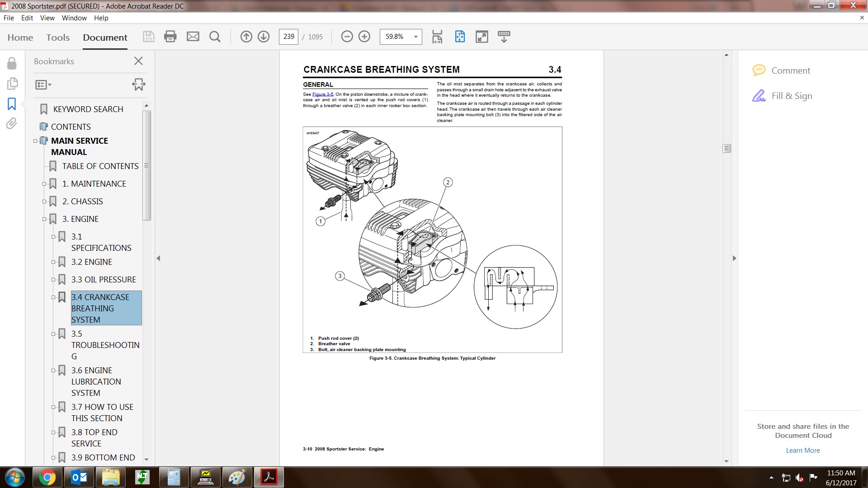The width and height of the screenshot is (868, 488).
Task: Click the Find text magnifier icon
Action: click(215, 37)
